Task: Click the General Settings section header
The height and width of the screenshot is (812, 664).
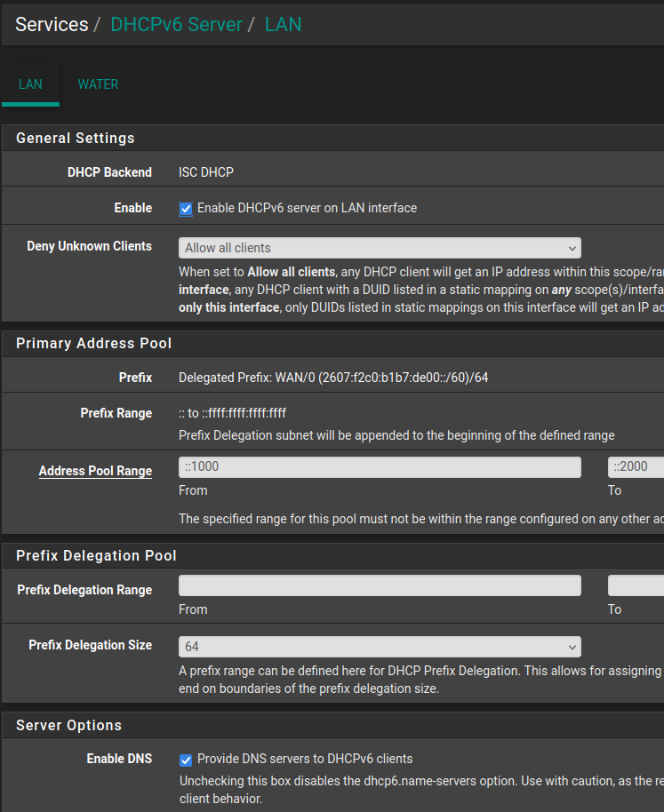Action: [76, 138]
